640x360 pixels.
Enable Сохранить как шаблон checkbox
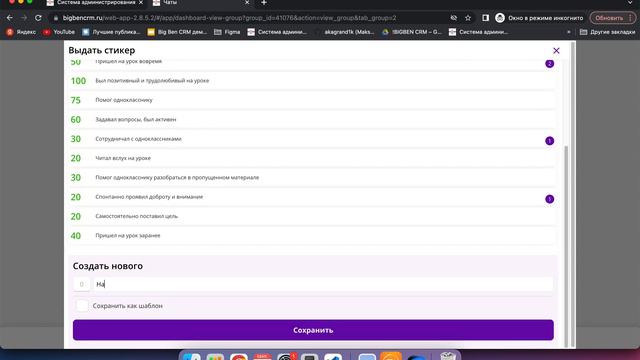point(82,306)
